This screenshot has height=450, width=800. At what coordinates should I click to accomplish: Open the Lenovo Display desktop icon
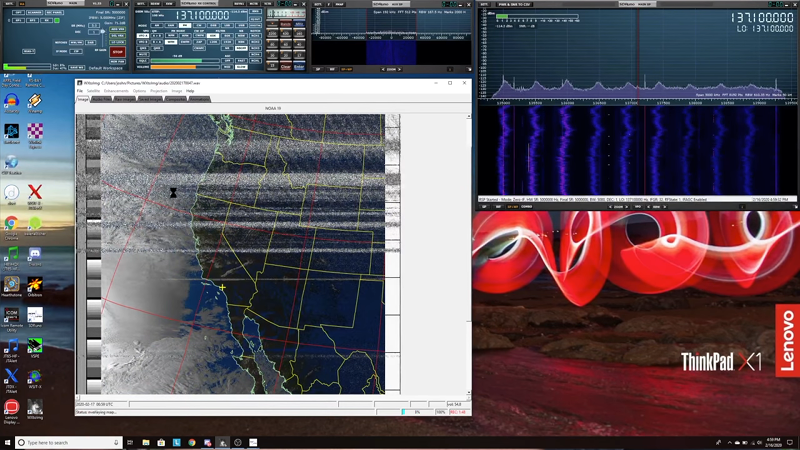tap(11, 407)
